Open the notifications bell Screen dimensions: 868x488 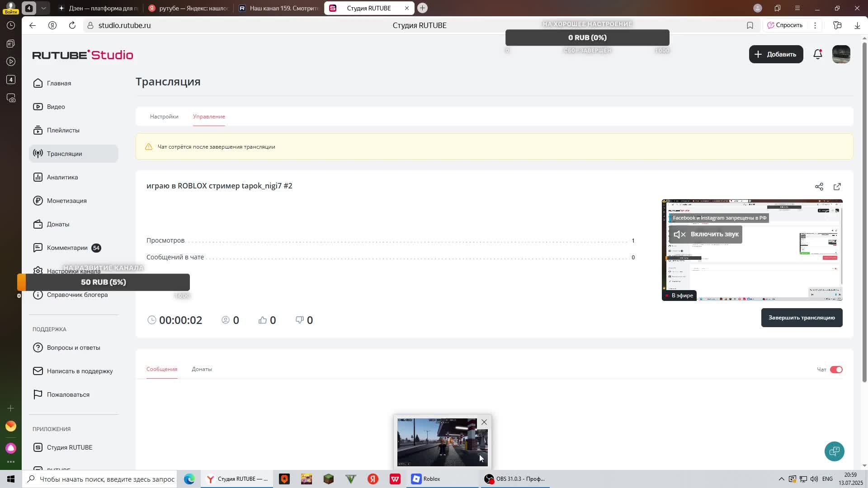pyautogui.click(x=817, y=54)
